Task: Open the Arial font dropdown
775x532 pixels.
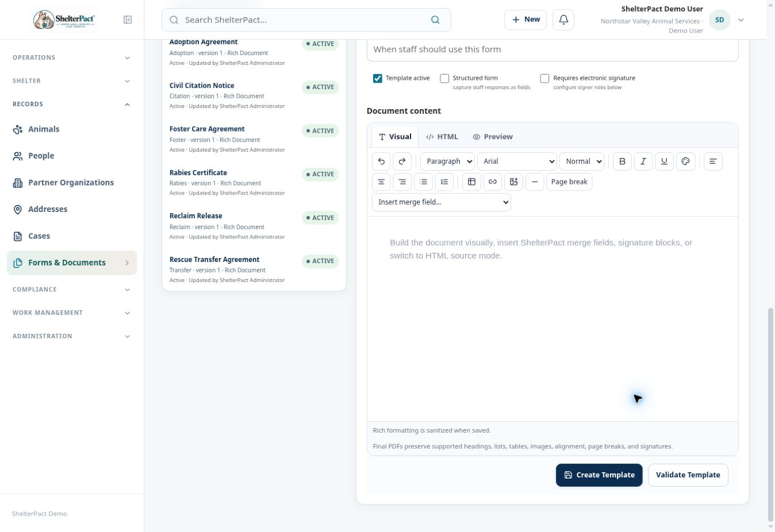Action: [517, 161]
